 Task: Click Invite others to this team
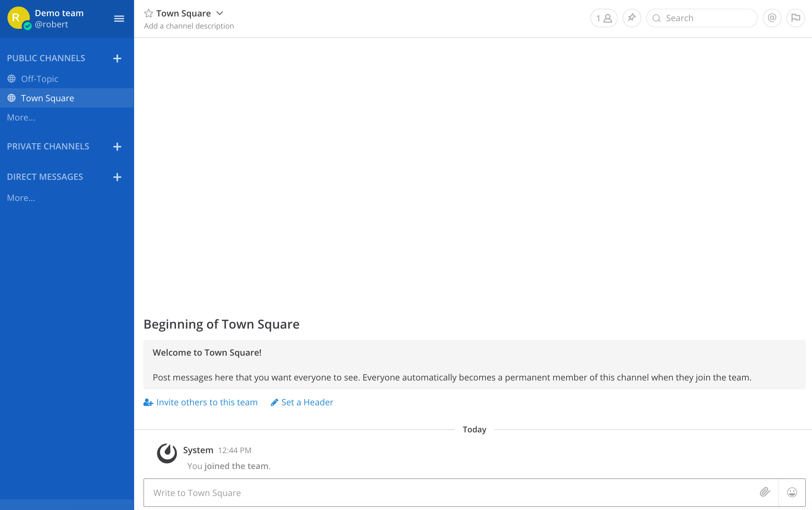tap(201, 402)
